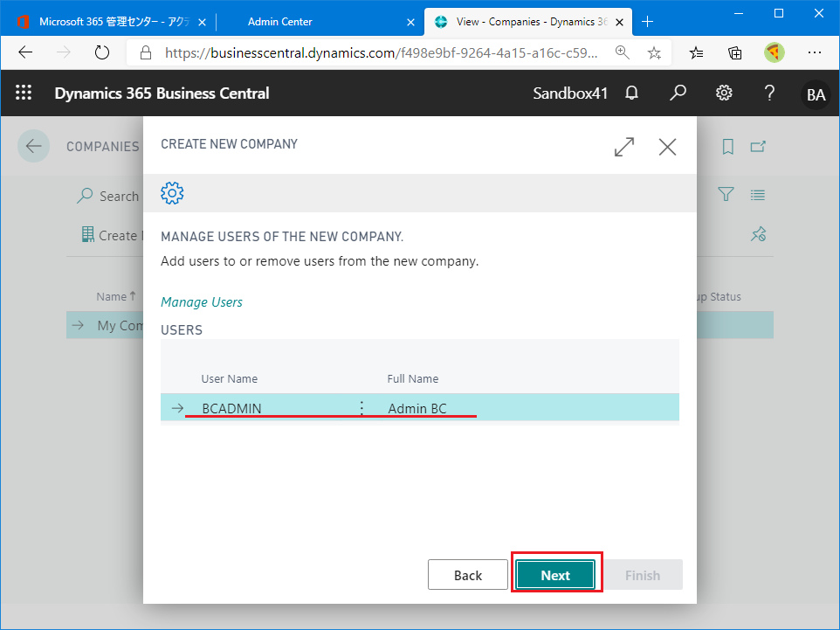Image resolution: width=840 pixels, height=630 pixels.
Task: Click the row arrow beside My Com...
Action: (x=78, y=325)
